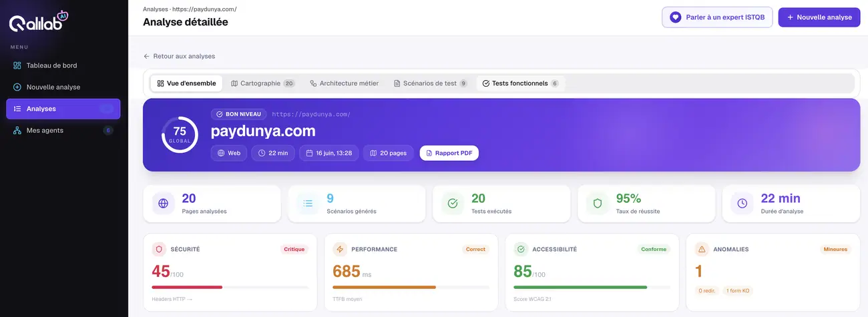Image resolution: width=868 pixels, height=317 pixels.
Task: Click the Accessibilité check icon
Action: (521, 249)
